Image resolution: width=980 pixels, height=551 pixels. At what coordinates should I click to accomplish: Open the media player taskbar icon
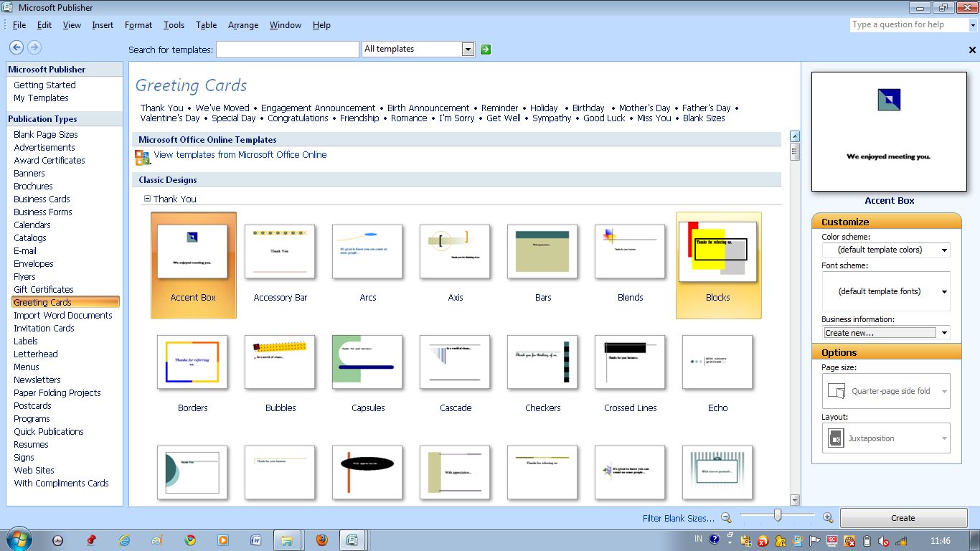coord(222,540)
